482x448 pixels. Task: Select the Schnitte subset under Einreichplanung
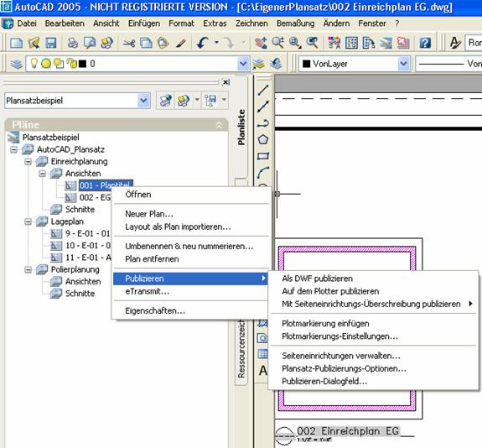click(80, 210)
